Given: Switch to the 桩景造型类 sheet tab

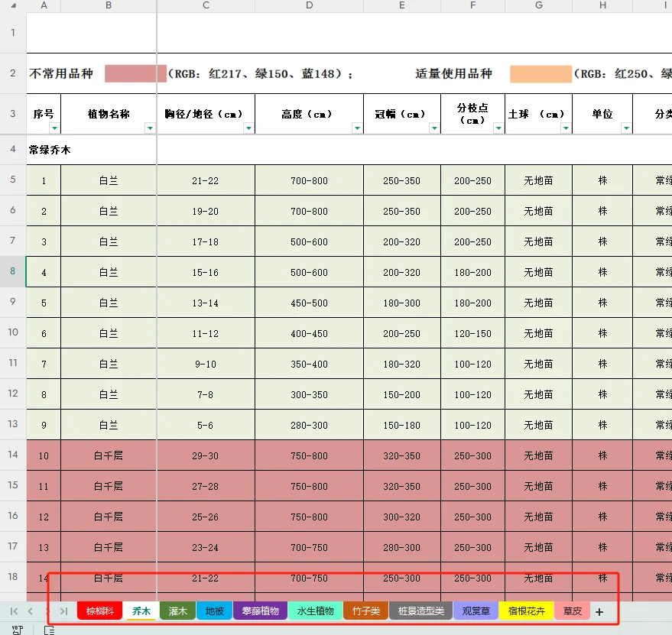Looking at the screenshot, I should pos(420,611).
